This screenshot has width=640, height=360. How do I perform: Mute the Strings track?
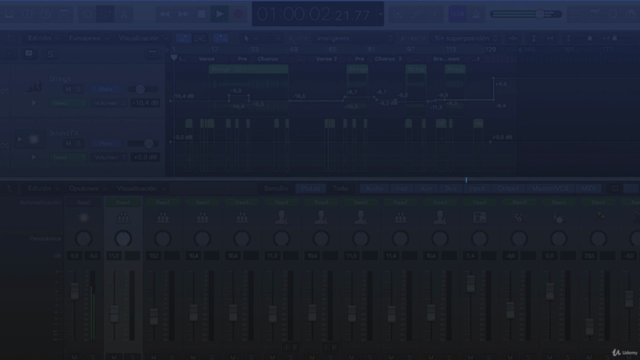(x=68, y=89)
